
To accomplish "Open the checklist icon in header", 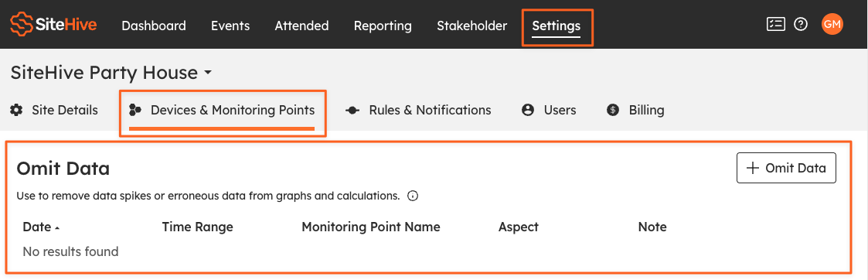I will tap(775, 24).
